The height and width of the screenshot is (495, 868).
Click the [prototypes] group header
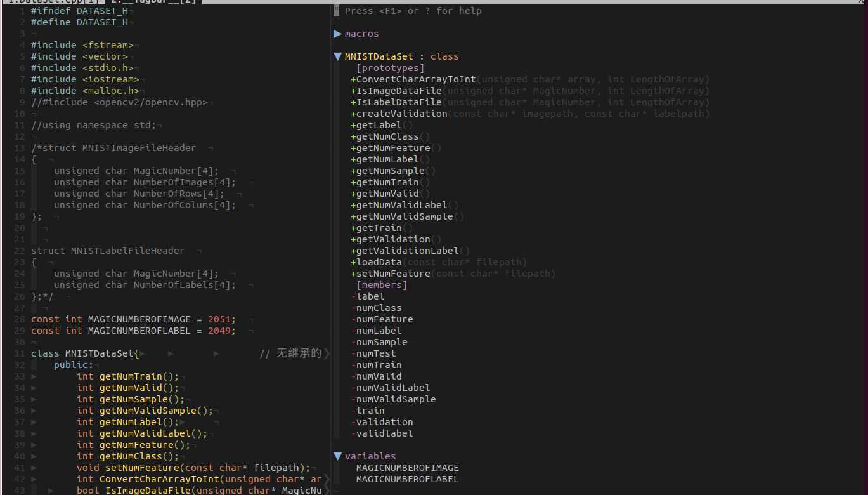pos(391,68)
